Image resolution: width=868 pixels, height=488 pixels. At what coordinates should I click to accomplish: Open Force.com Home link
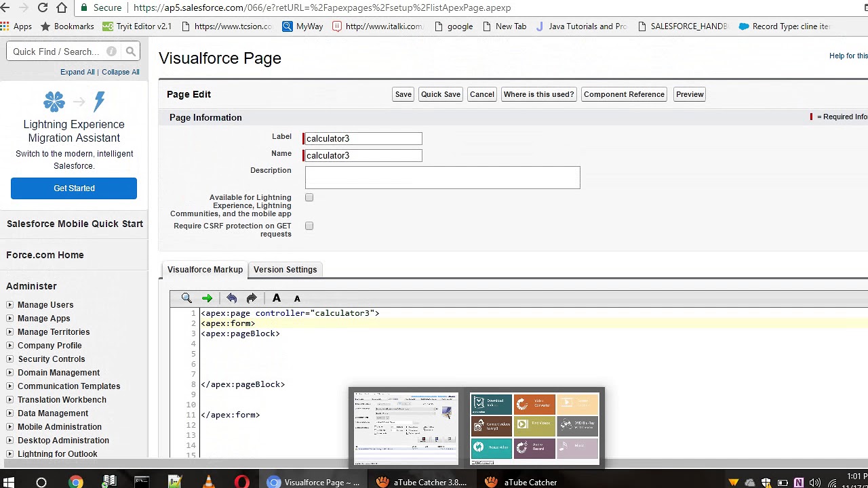pyautogui.click(x=45, y=255)
